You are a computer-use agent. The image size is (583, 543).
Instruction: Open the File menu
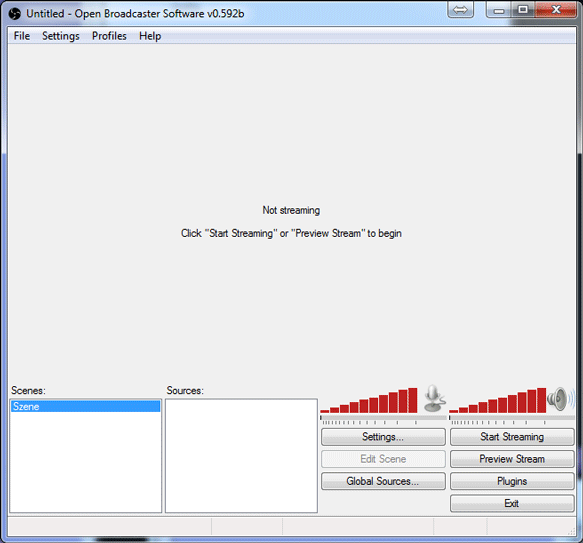[x=22, y=36]
